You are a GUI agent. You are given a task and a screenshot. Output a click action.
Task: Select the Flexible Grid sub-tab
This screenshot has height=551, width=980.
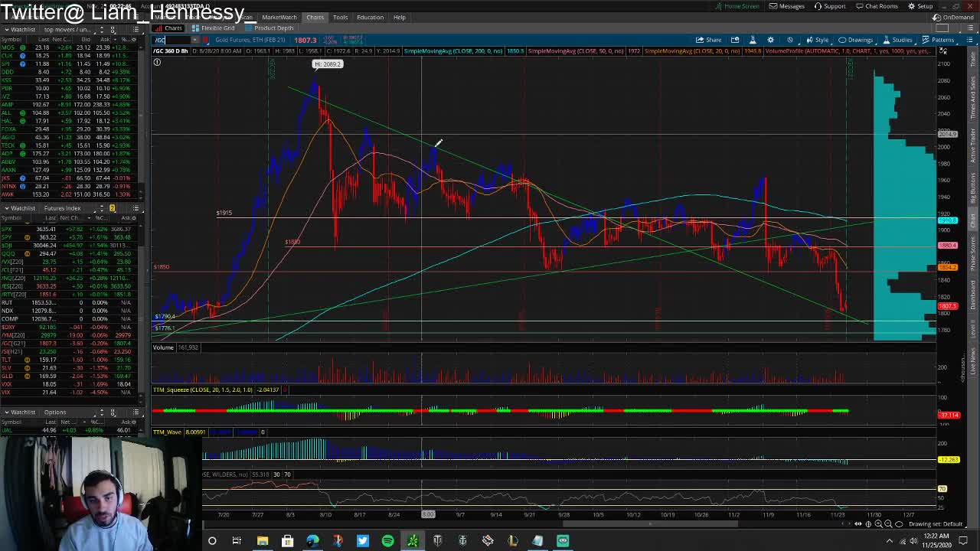[x=214, y=28]
